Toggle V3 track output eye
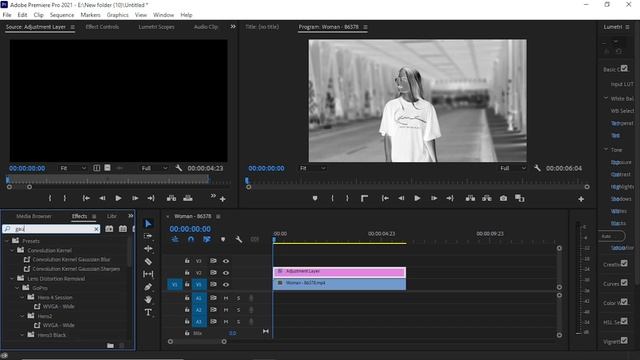The image size is (640, 360). 226,261
